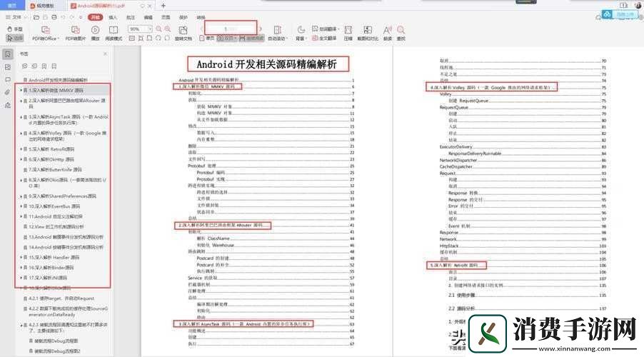Open the attachments paperclip sidebar icon
The height and width of the screenshot is (357, 644).
point(7,92)
